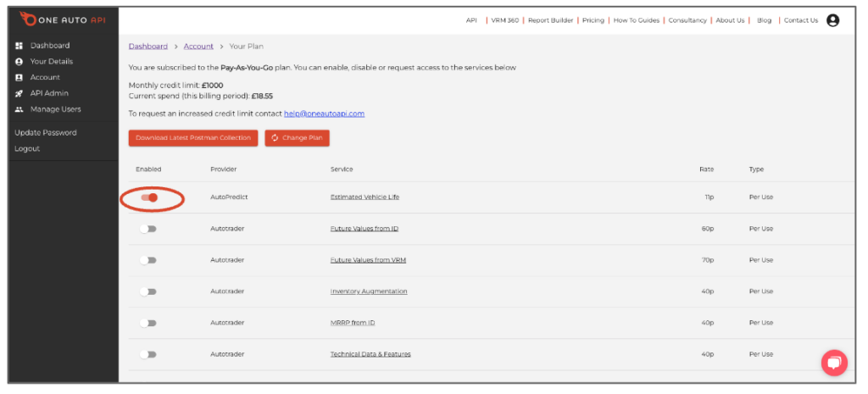
Task: Click the Dashboard grid icon in sidebar
Action: tap(19, 46)
